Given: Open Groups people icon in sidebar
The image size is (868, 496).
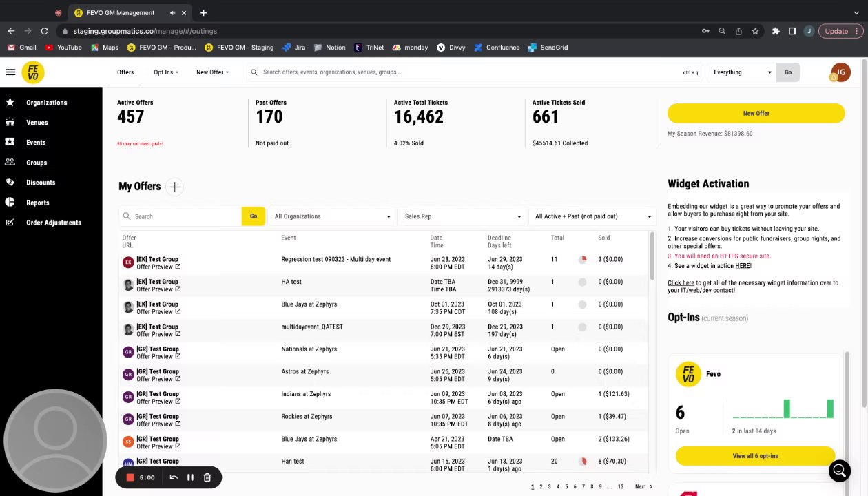Looking at the screenshot, I should click(x=10, y=162).
